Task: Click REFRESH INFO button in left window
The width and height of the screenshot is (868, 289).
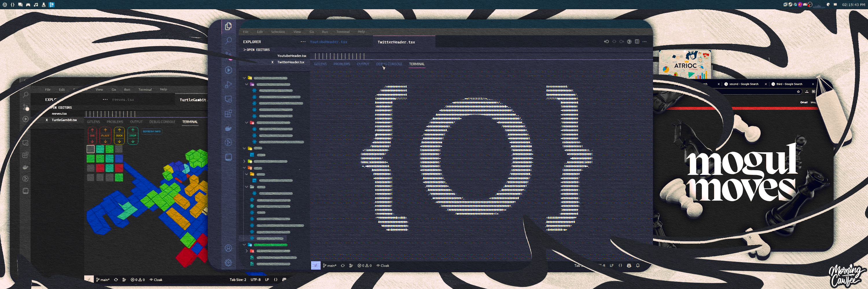Action: coord(152,131)
